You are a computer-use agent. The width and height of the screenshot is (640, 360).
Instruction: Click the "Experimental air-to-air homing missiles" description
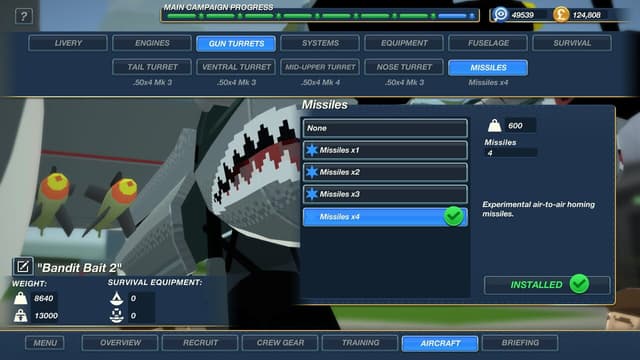(538, 209)
